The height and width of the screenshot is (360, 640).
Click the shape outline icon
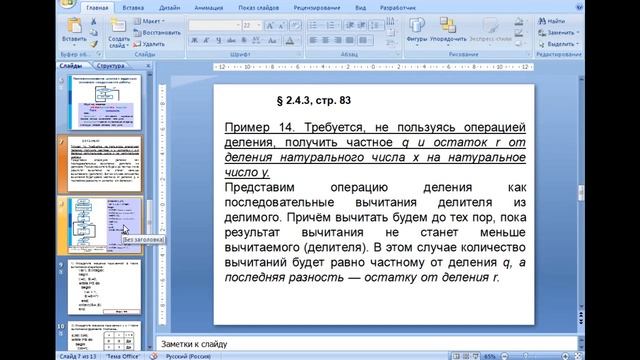pos(519,33)
